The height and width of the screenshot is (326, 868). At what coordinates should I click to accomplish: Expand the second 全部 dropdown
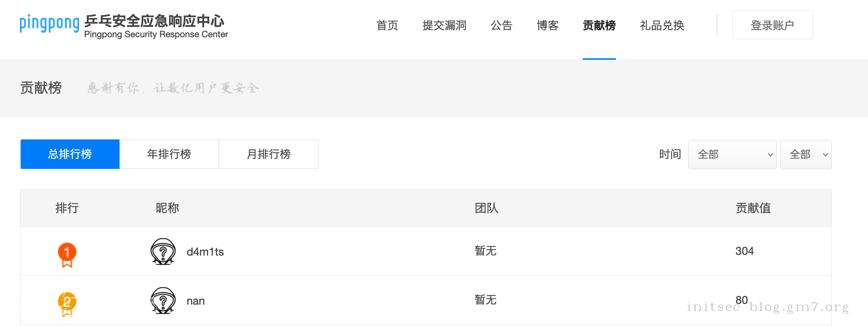tap(806, 155)
